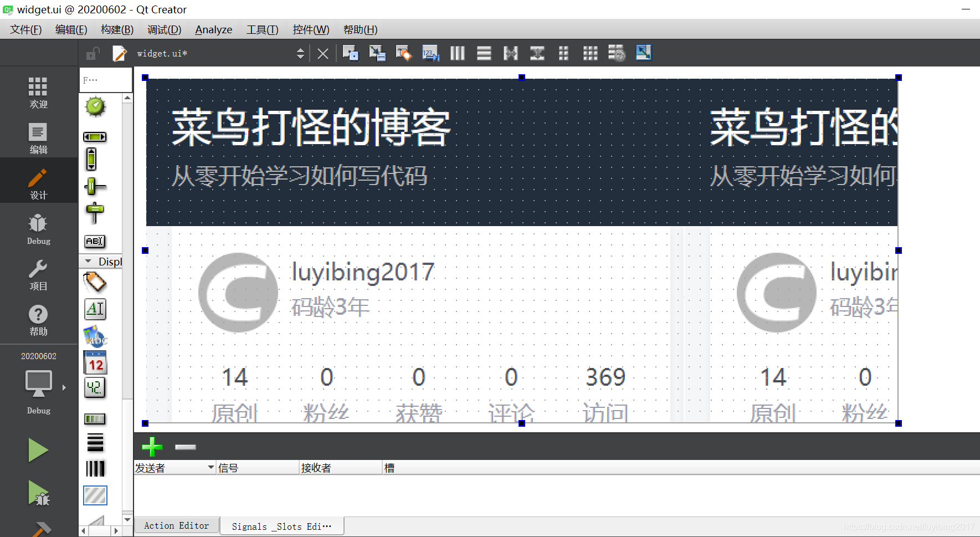Open the widget.ui* document dropdown

[x=300, y=53]
